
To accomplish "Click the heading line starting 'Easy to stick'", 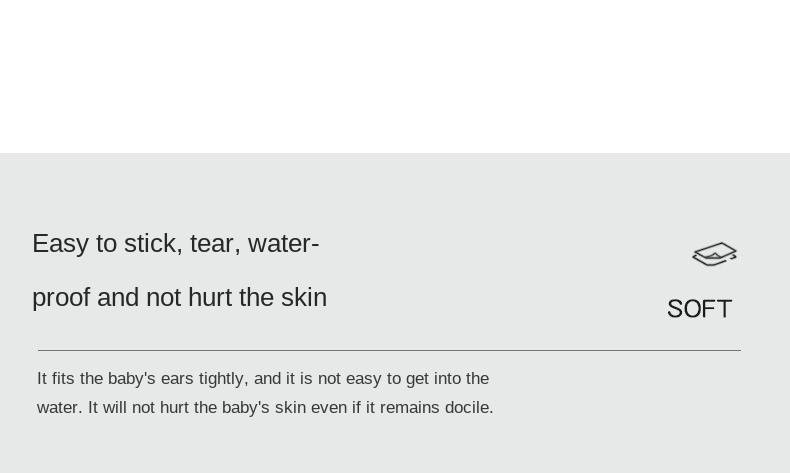I will [175, 243].
